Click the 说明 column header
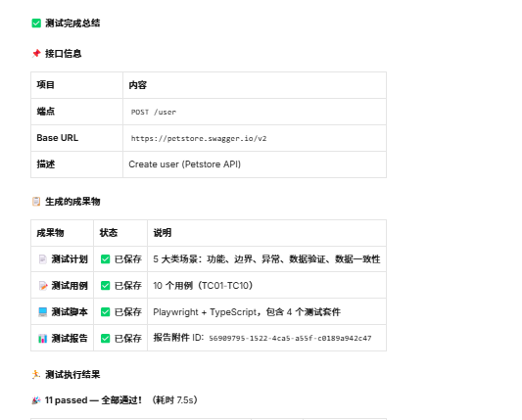 pyautogui.click(x=163, y=233)
